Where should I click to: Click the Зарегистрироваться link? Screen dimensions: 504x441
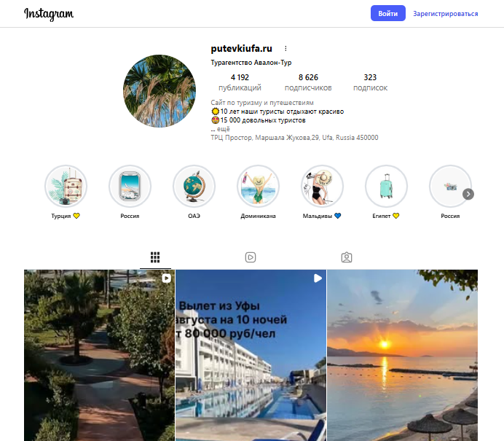445,14
